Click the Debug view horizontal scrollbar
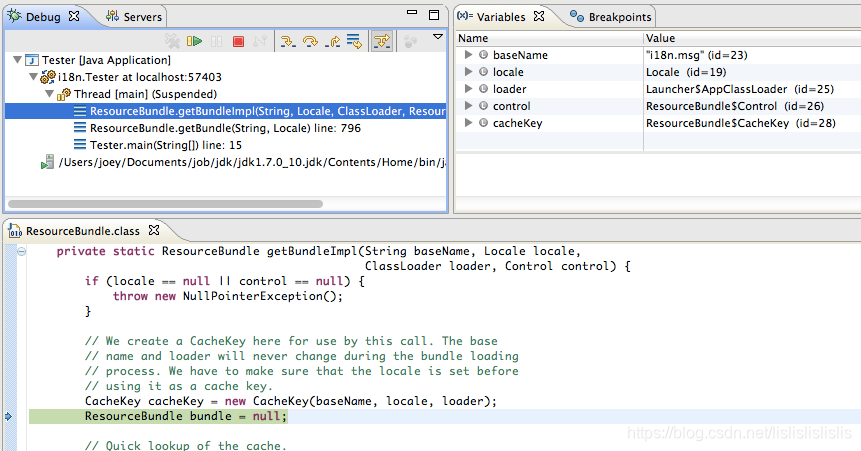861x451 pixels. (165, 204)
